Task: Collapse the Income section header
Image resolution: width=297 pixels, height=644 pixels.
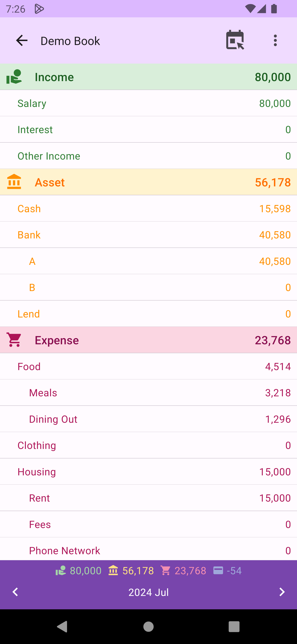Action: click(148, 77)
